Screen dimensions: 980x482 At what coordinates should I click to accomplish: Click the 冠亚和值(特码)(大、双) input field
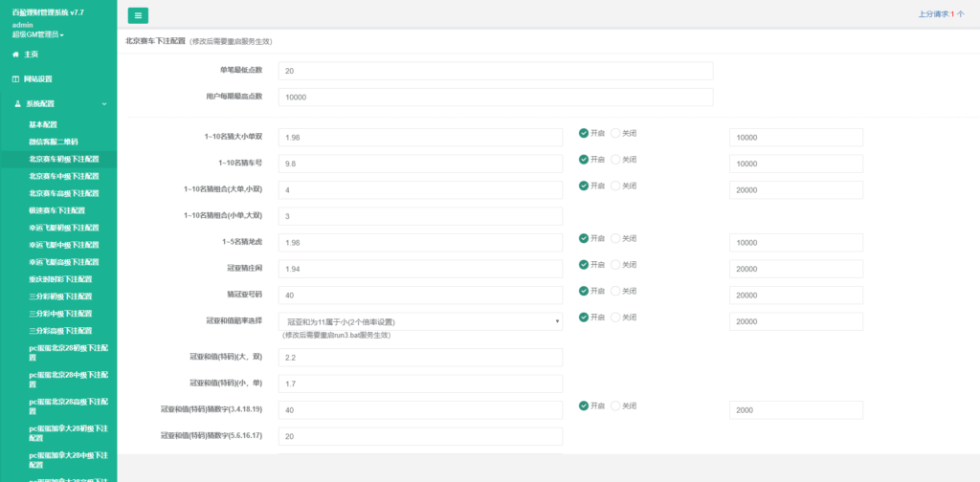[x=420, y=358]
